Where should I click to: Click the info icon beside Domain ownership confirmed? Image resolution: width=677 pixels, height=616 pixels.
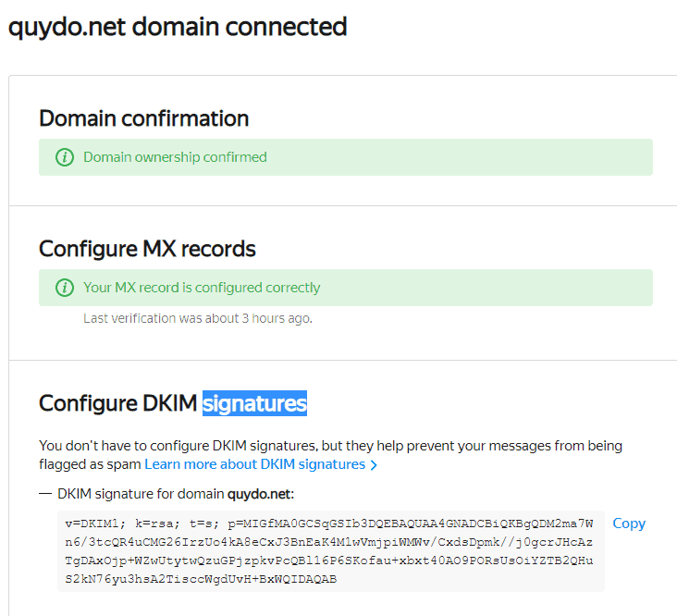[x=65, y=157]
